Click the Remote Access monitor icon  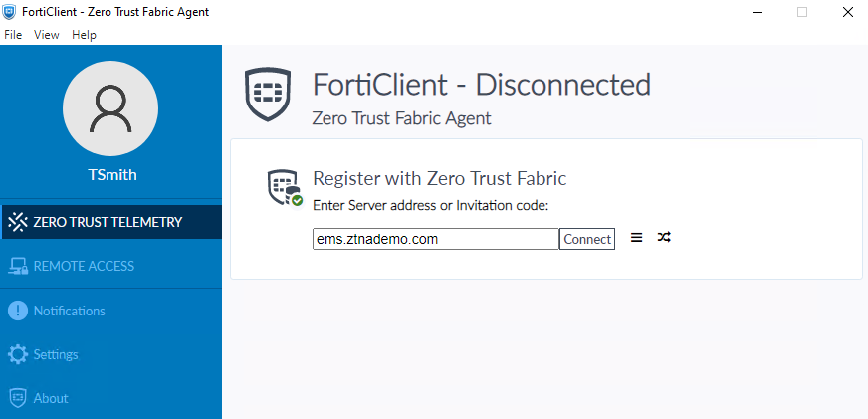[x=17, y=266]
